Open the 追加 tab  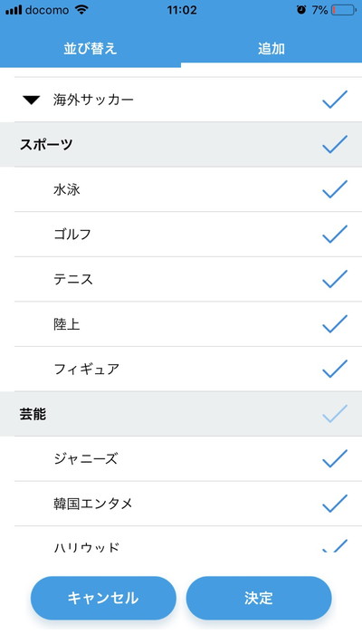(271, 49)
